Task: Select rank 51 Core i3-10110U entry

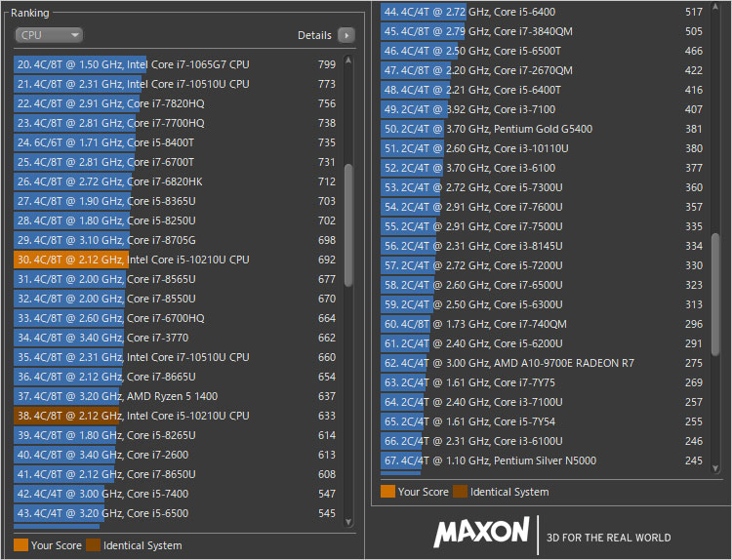Action: (543, 149)
